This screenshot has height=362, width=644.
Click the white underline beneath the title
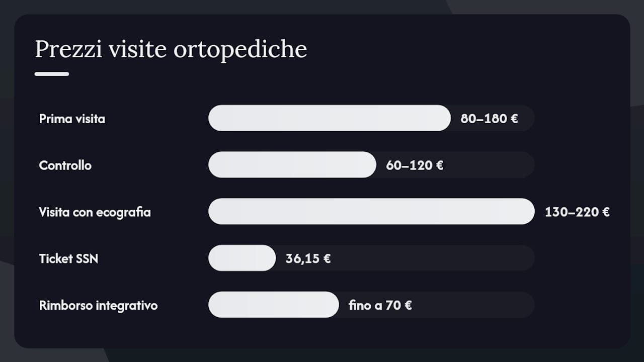click(52, 74)
